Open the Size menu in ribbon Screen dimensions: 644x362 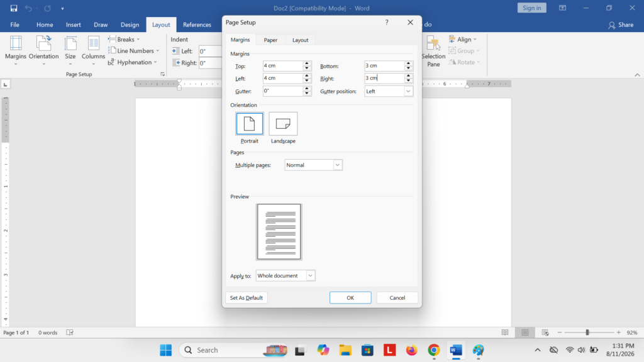click(70, 50)
